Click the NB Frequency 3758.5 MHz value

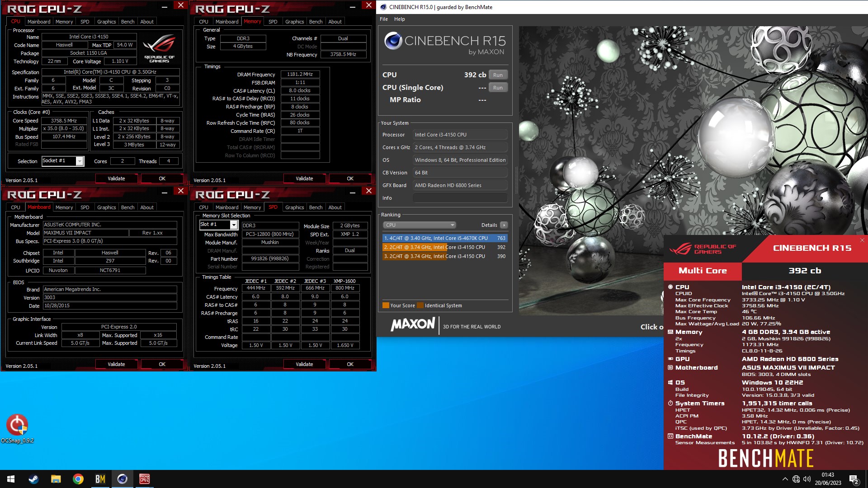(x=343, y=54)
